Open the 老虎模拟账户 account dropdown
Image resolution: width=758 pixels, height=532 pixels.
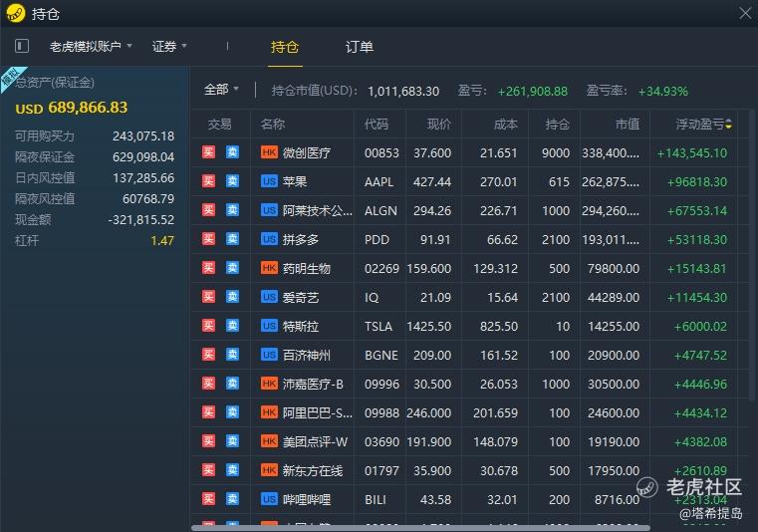tap(91, 47)
